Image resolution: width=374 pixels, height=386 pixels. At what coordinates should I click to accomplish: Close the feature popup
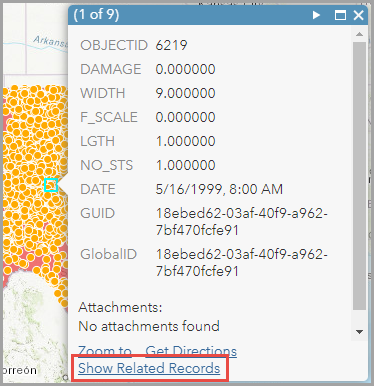(359, 15)
